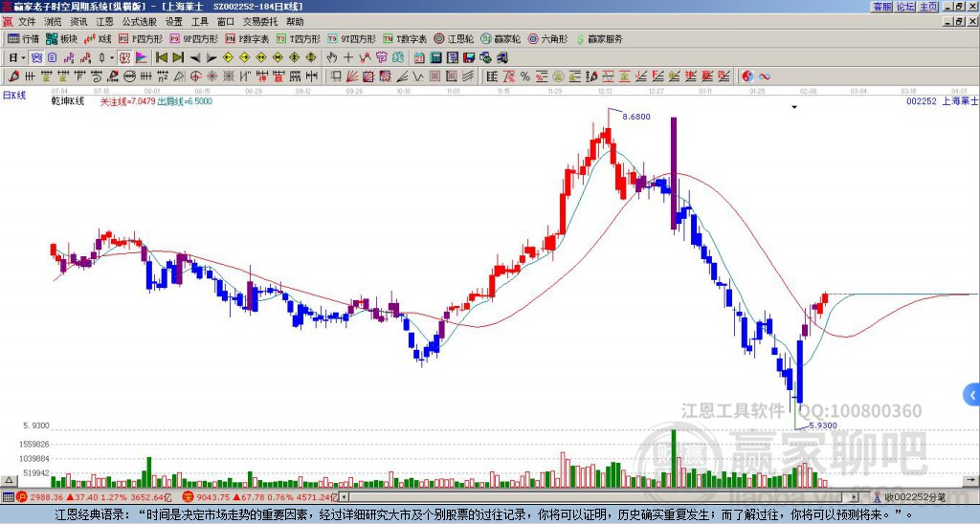
Task: Click the 8.6800 high price marker
Action: 636,117
